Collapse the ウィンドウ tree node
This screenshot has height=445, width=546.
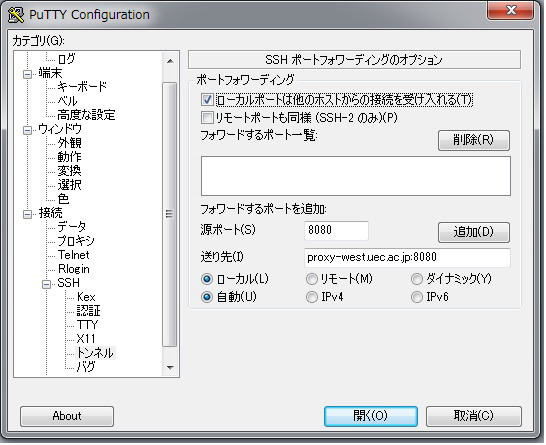[x=27, y=130]
